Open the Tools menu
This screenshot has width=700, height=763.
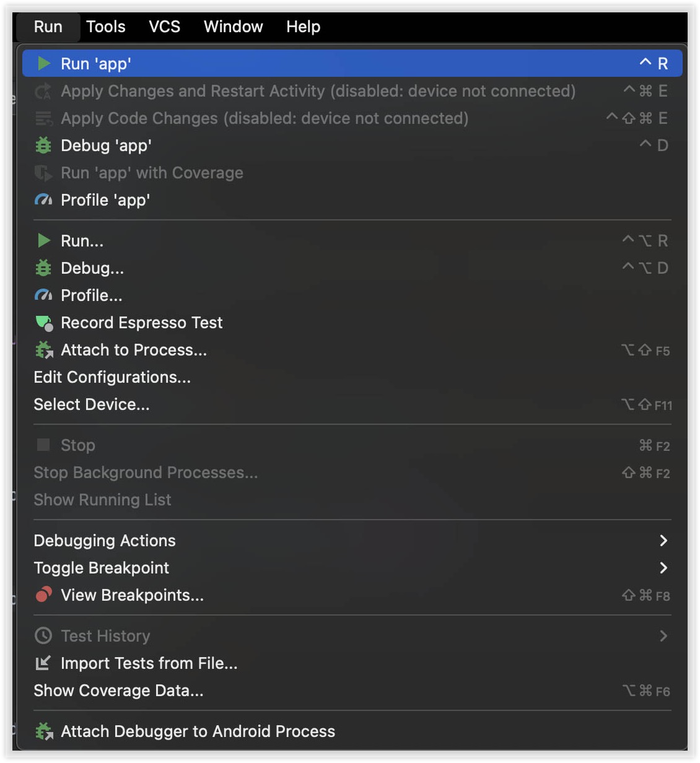click(106, 27)
